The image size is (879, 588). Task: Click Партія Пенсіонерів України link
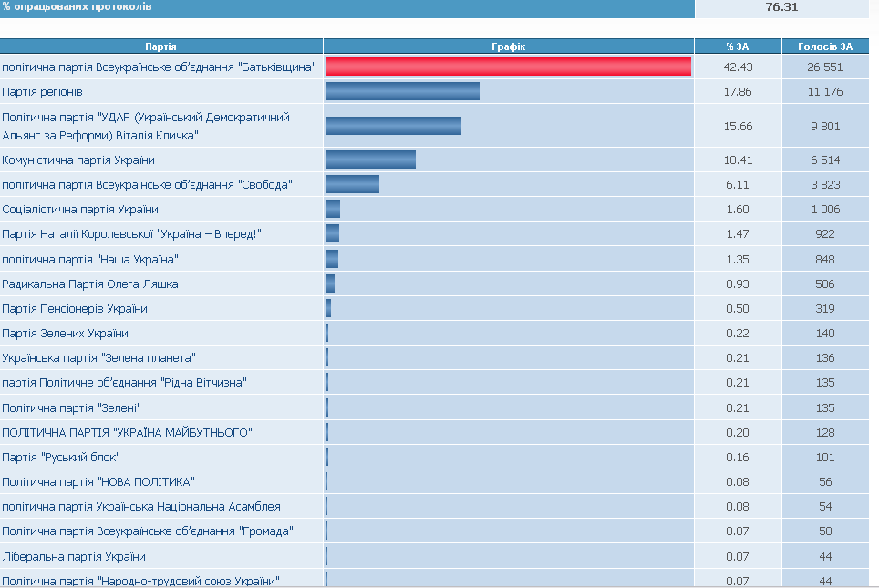pos(75,309)
